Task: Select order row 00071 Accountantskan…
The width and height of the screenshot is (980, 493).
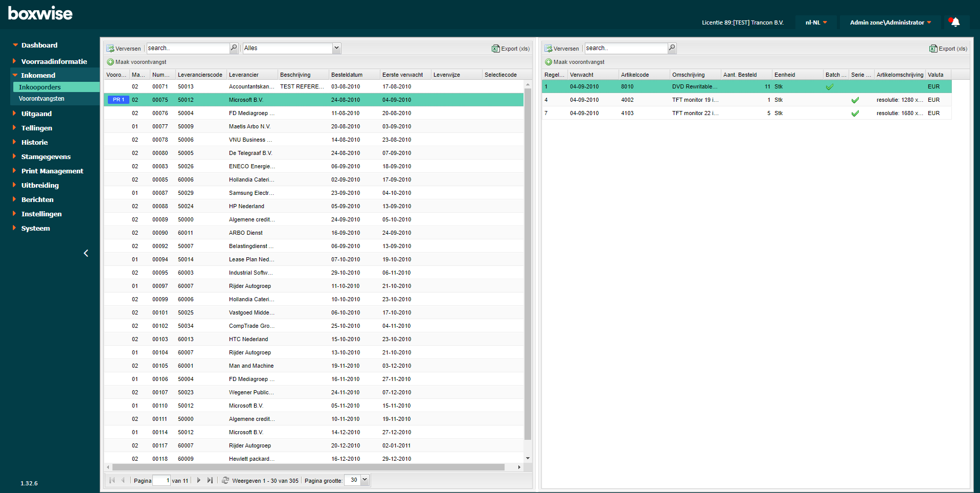Action: tap(314, 86)
